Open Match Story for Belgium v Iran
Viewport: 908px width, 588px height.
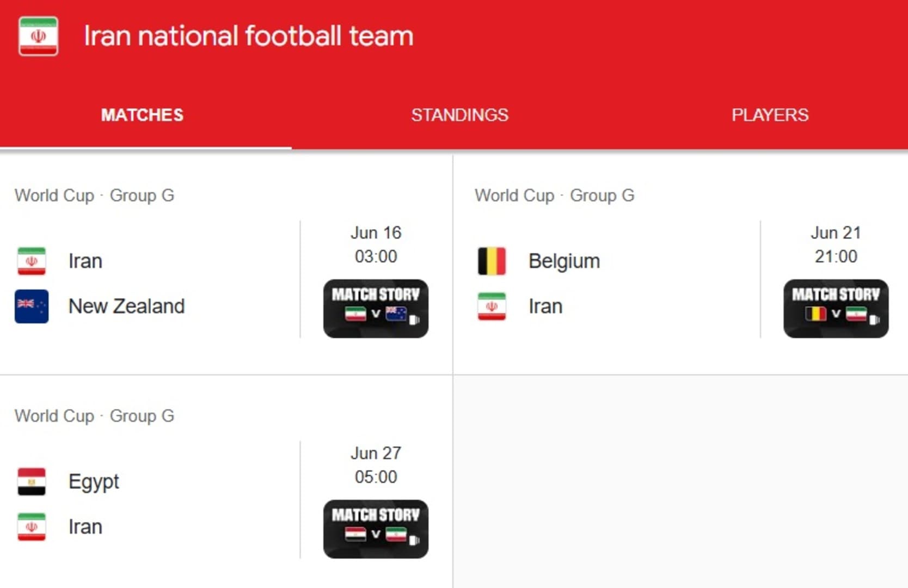[x=836, y=308]
